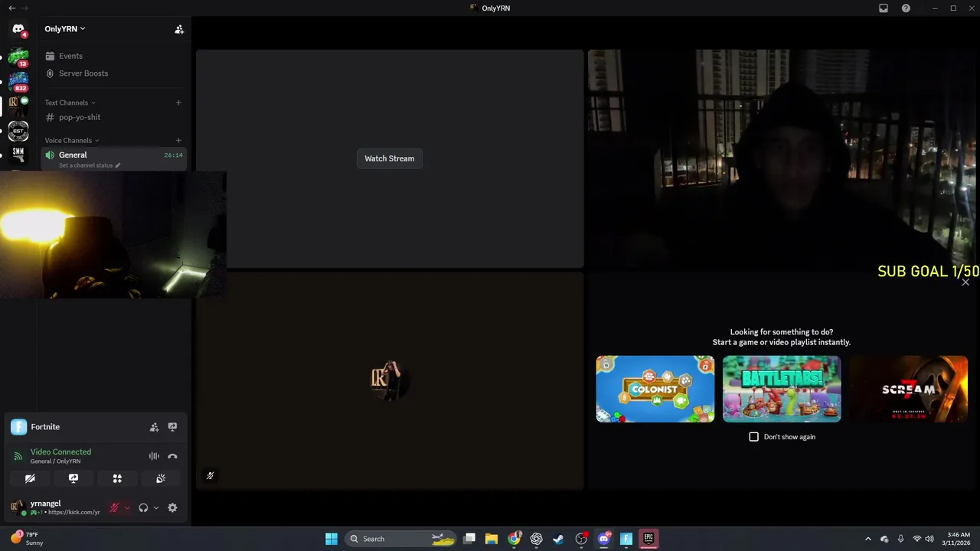Screen dimensions: 980x551
Task: Launch the BattleTabs activity
Action: 782,389
